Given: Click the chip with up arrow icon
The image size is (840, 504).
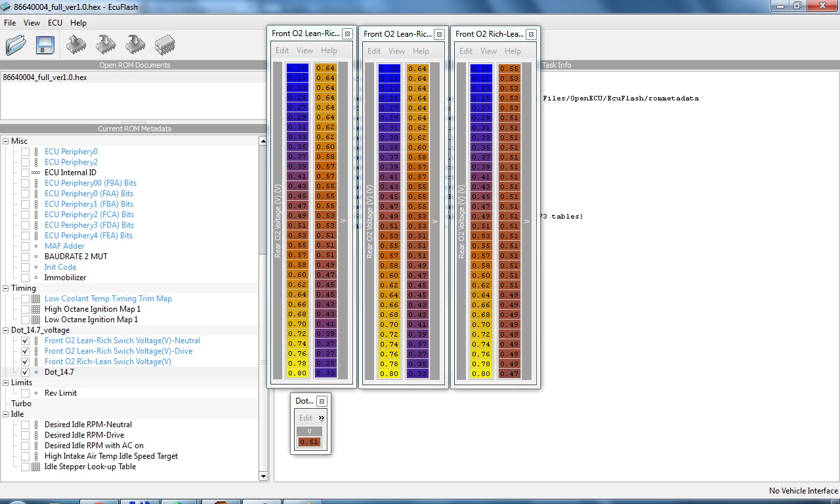Looking at the screenshot, I should point(76,45).
